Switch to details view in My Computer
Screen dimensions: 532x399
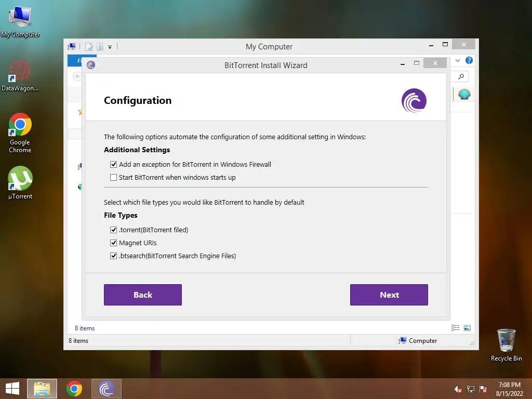[x=455, y=327]
